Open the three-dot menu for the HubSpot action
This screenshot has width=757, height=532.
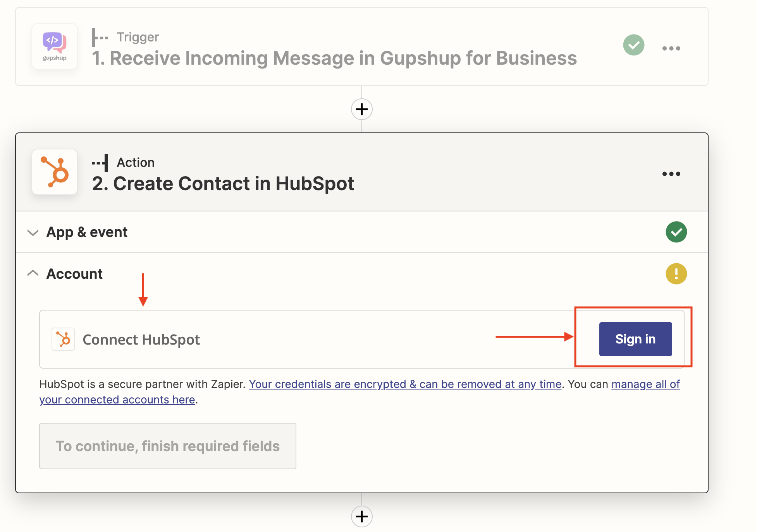(671, 174)
